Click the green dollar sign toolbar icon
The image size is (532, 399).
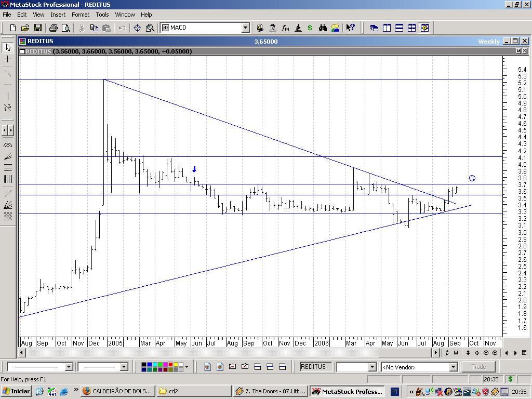pos(310,28)
